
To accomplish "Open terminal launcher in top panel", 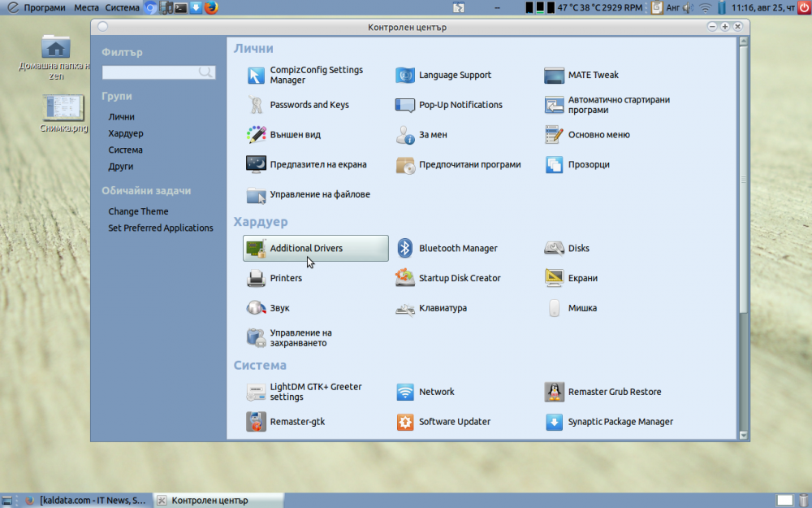I will tap(181, 8).
